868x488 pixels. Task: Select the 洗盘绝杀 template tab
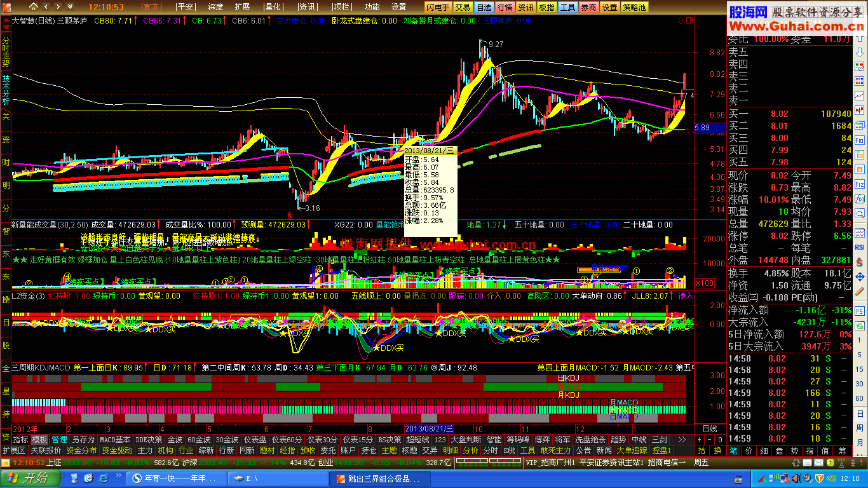[590, 439]
